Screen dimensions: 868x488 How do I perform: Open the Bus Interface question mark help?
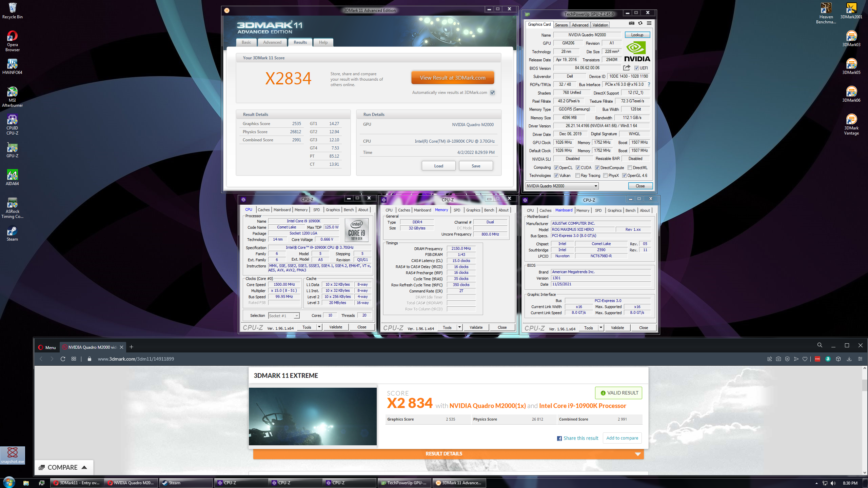coord(649,84)
